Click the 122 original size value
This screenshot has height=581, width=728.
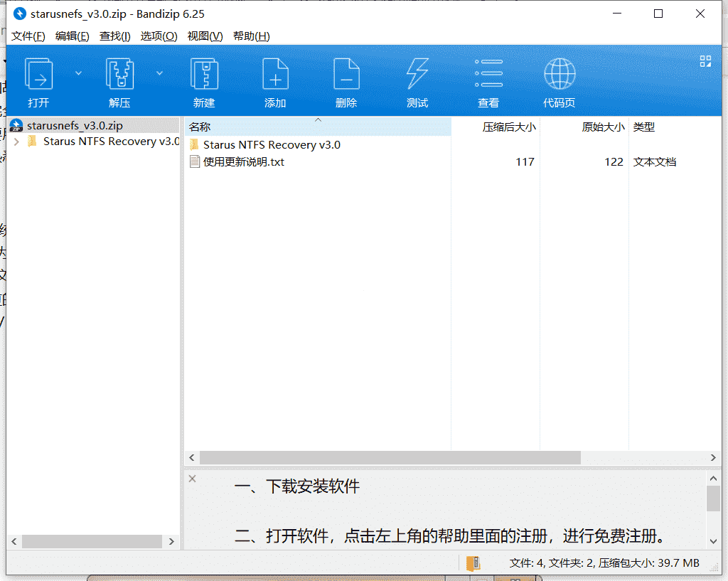(x=614, y=161)
